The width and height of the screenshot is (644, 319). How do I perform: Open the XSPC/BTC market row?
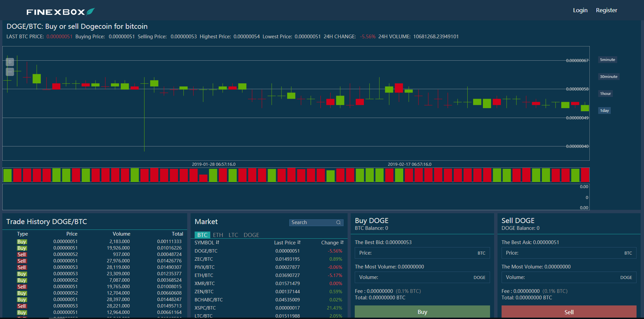pyautogui.click(x=269, y=308)
